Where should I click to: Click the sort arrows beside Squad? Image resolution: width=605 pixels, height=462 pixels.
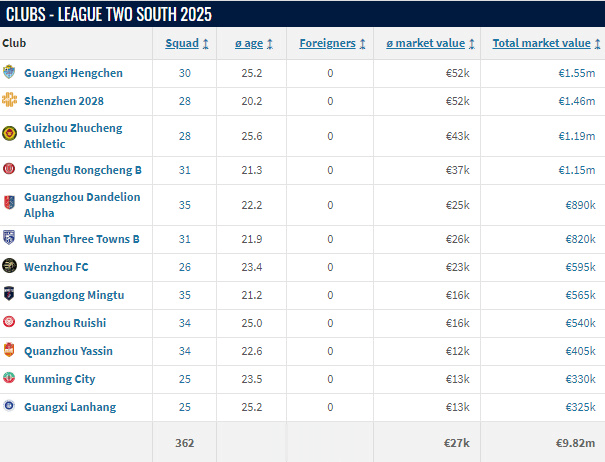click(x=206, y=44)
